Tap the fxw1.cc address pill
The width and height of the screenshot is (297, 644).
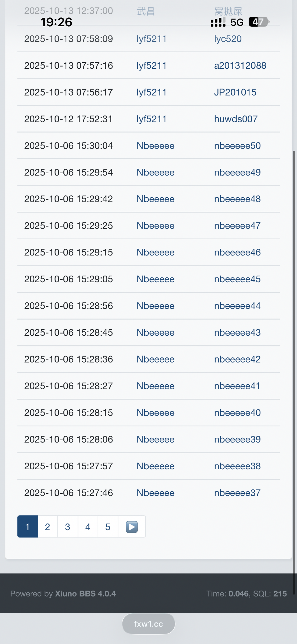tap(148, 624)
